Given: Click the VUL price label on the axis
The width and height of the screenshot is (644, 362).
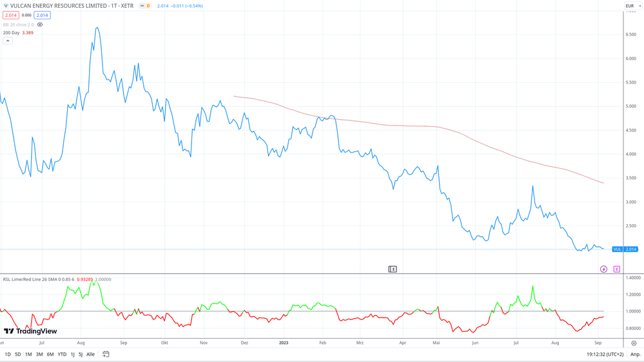Looking at the screenshot, I should coord(624,249).
